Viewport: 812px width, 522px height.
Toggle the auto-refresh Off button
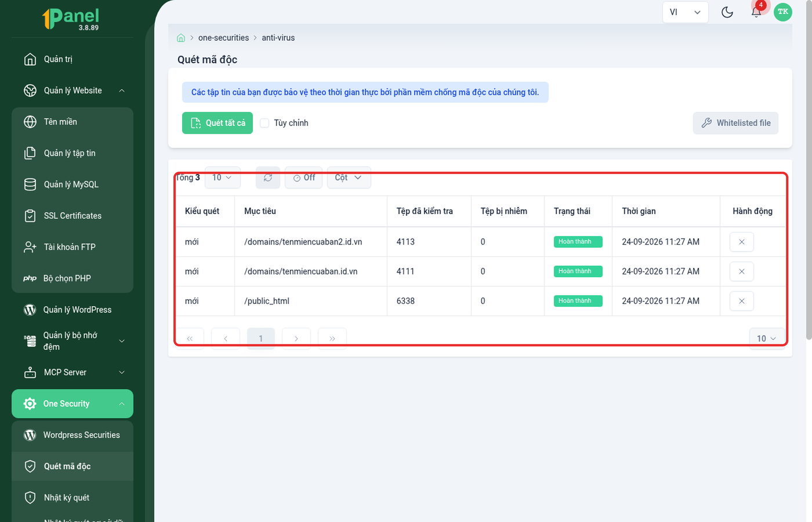[x=304, y=177]
